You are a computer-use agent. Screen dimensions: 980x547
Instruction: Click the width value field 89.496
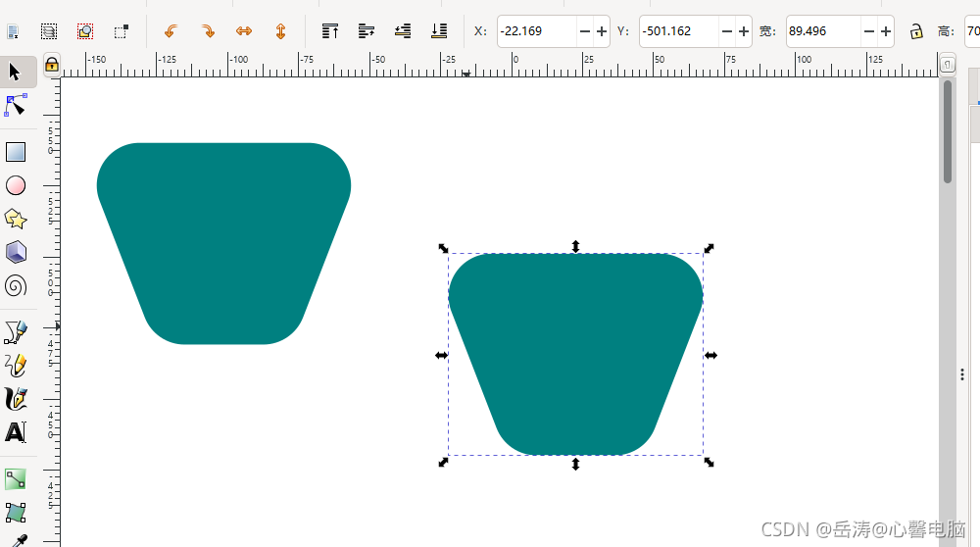click(824, 31)
